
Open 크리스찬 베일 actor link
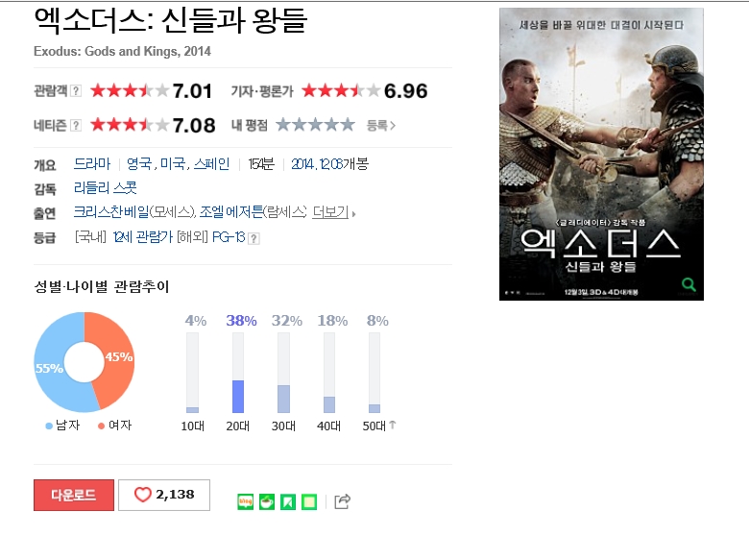tap(111, 211)
